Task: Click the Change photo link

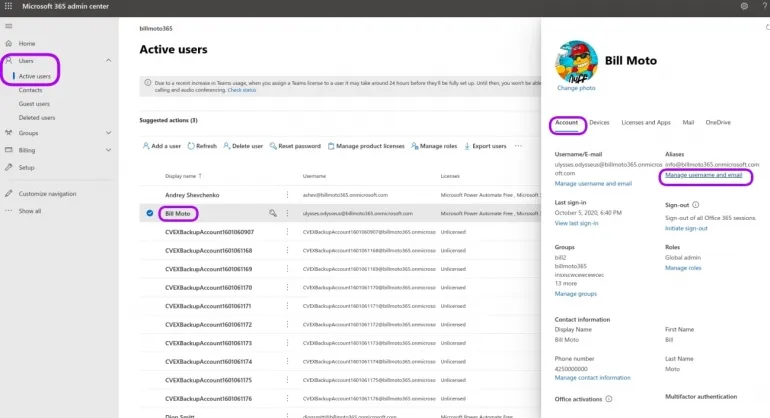Action: pos(576,88)
